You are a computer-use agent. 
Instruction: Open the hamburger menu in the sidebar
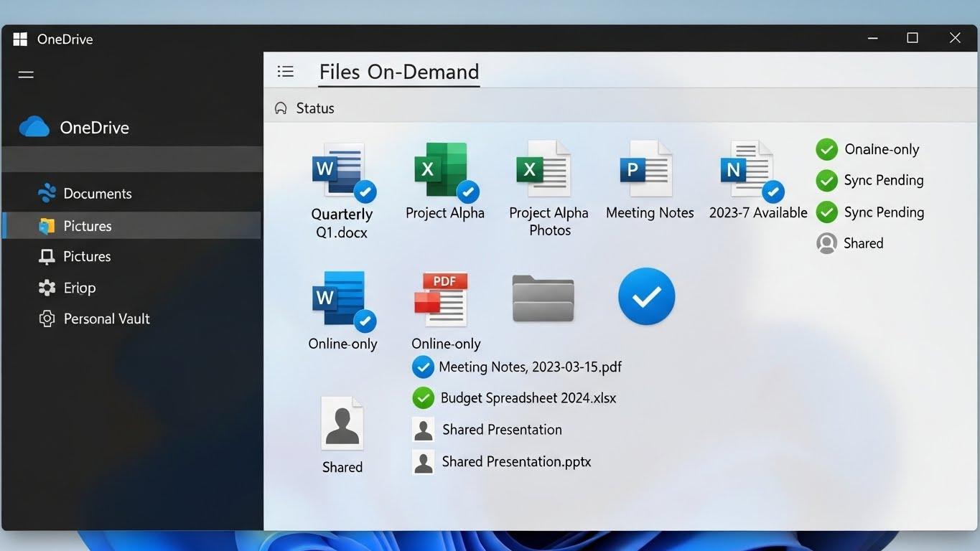pyautogui.click(x=26, y=75)
